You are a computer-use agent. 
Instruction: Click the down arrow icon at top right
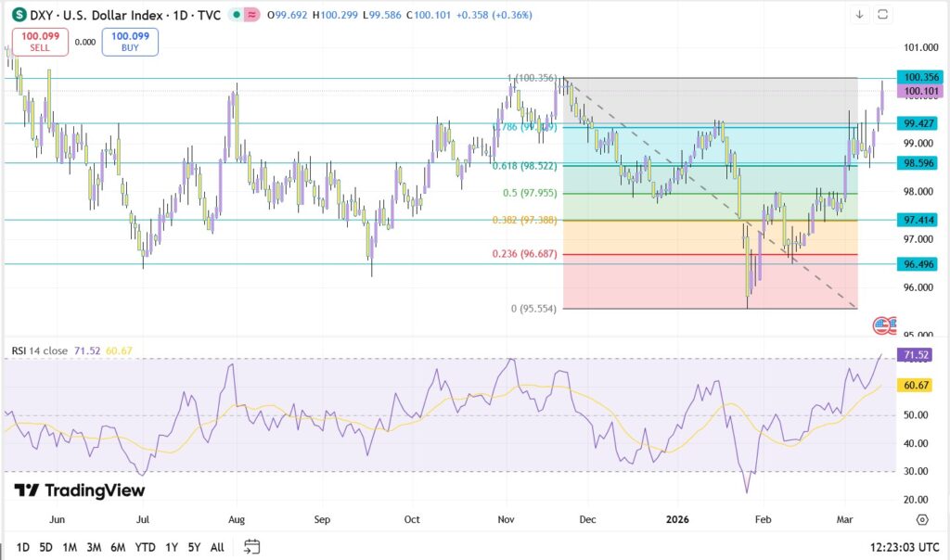(859, 14)
